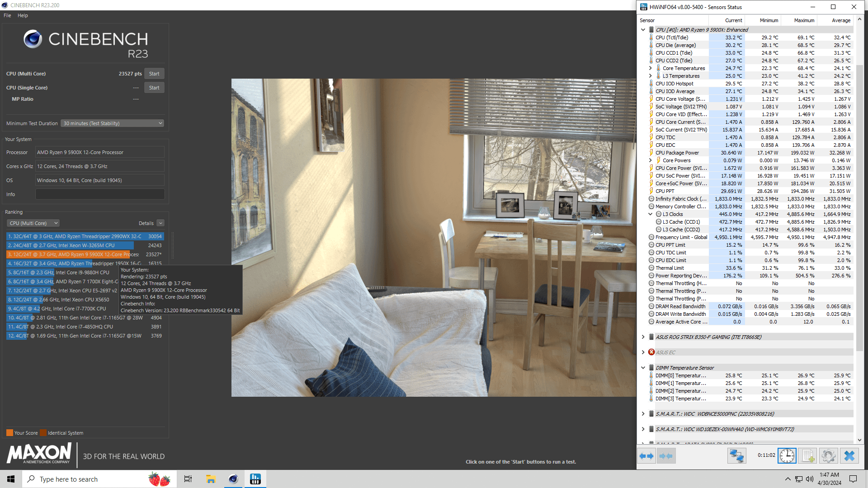
Task: Open Minimum Test Duration dropdown
Action: pyautogui.click(x=112, y=123)
